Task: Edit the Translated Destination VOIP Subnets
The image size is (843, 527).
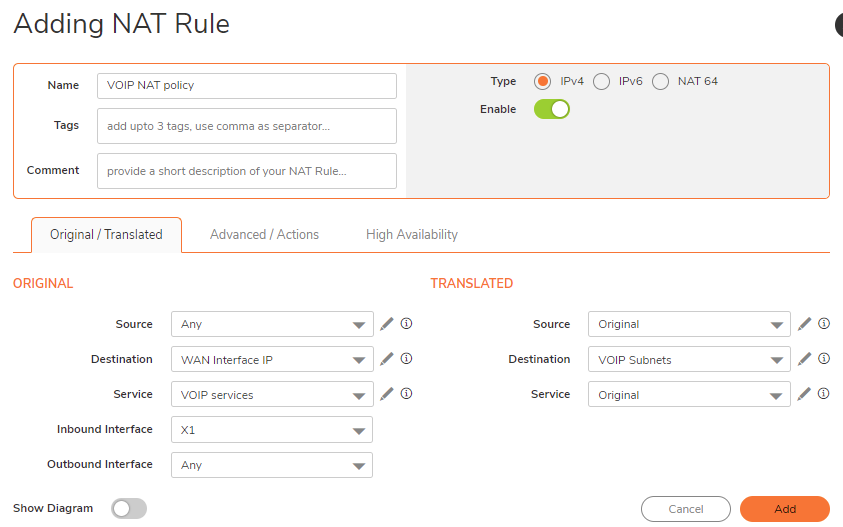Action: tap(804, 359)
